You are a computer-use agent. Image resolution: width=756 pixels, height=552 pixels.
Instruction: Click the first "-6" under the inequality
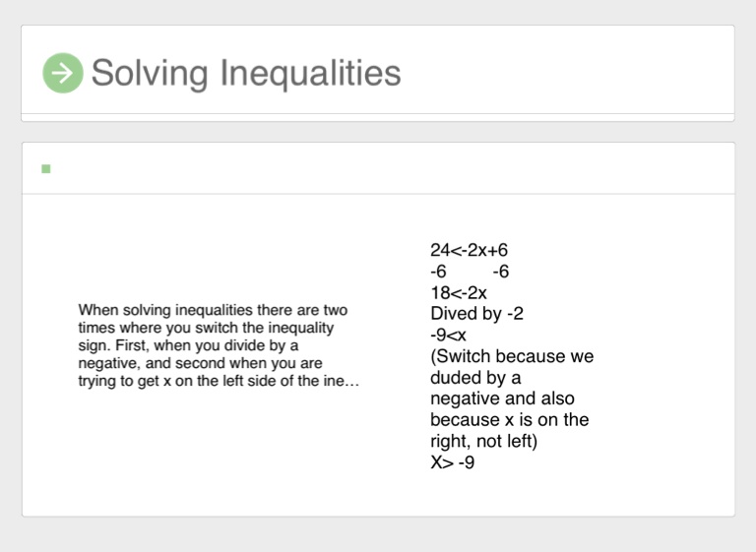(439, 272)
